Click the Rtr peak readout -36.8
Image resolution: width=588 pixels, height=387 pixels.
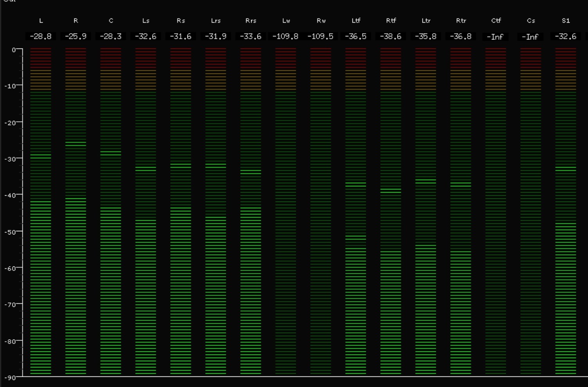pyautogui.click(x=460, y=36)
